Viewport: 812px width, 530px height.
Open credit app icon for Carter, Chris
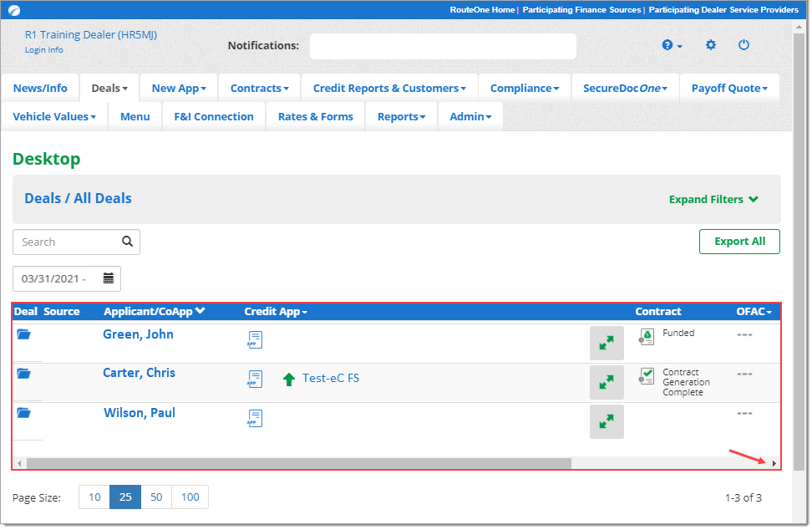click(255, 379)
